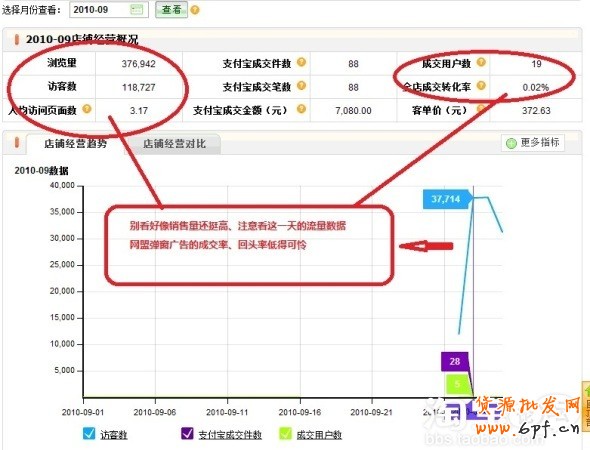Click help icon next to 全店成交转化率
Screen dimensions: 590x450
[481, 86]
